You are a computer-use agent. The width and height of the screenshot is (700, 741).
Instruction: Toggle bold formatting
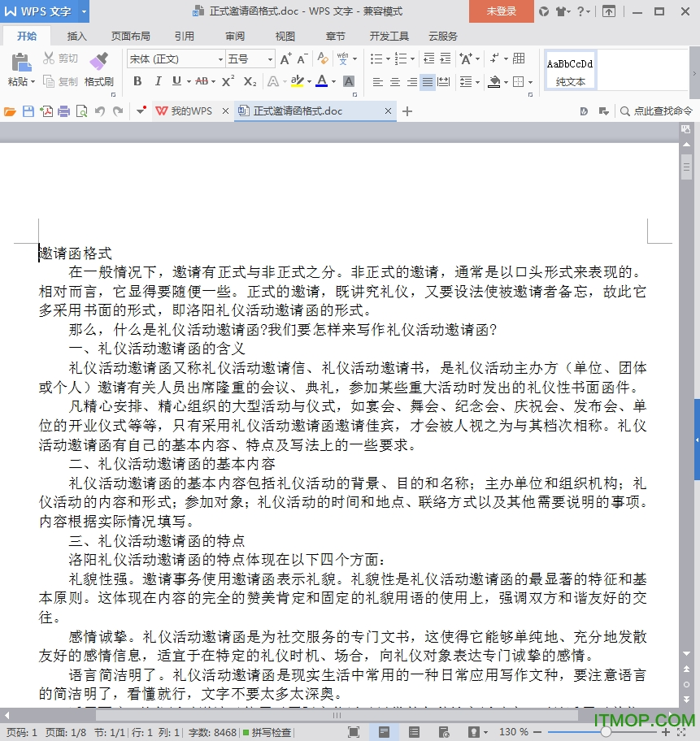[137, 81]
